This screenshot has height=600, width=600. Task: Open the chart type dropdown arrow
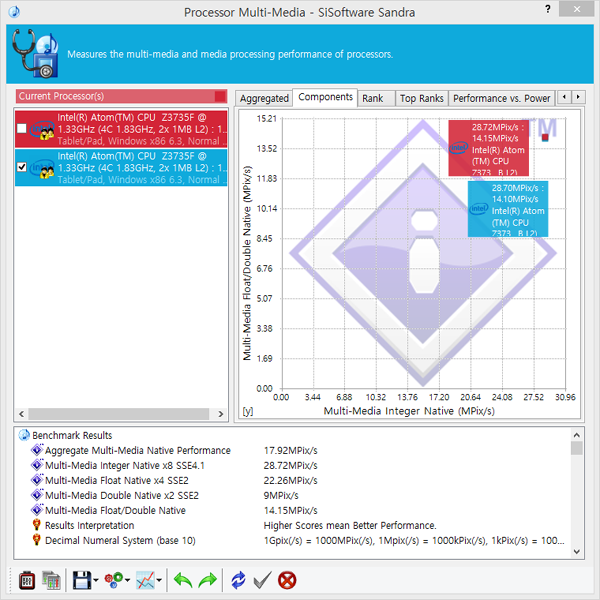(x=159, y=580)
